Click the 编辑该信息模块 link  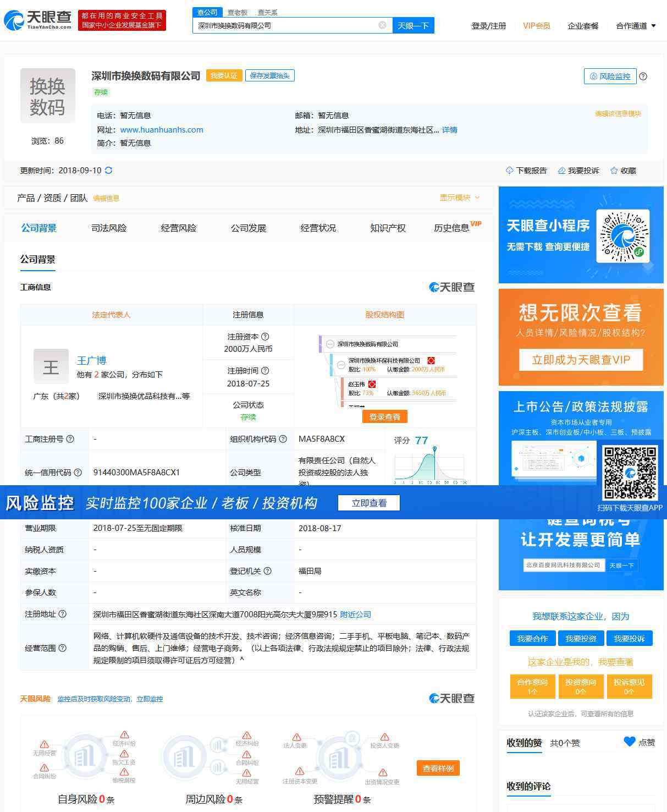(618, 114)
